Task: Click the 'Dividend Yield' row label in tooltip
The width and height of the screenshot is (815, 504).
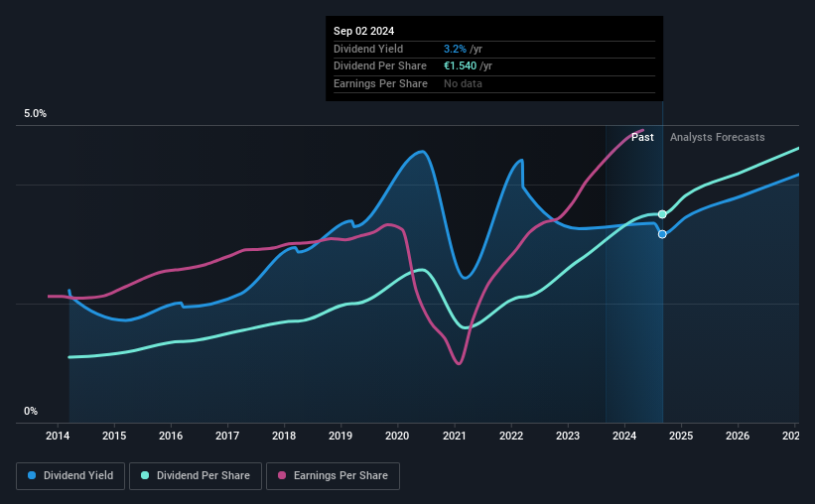Action: pos(368,49)
